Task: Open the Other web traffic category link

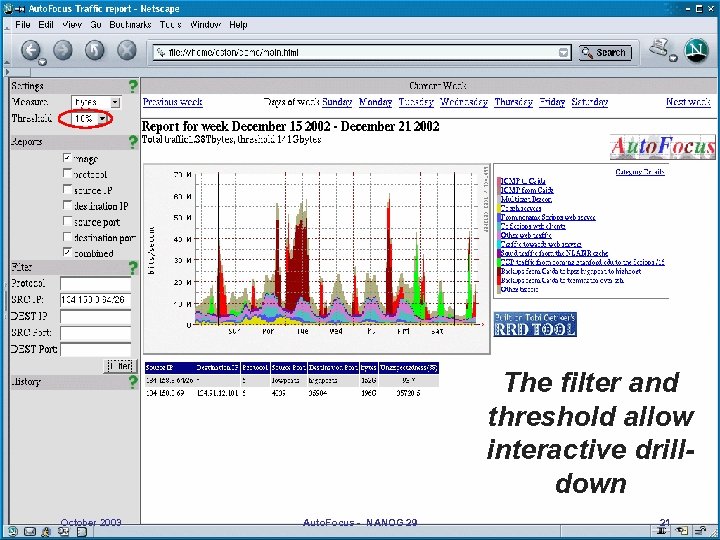Action: (526, 235)
